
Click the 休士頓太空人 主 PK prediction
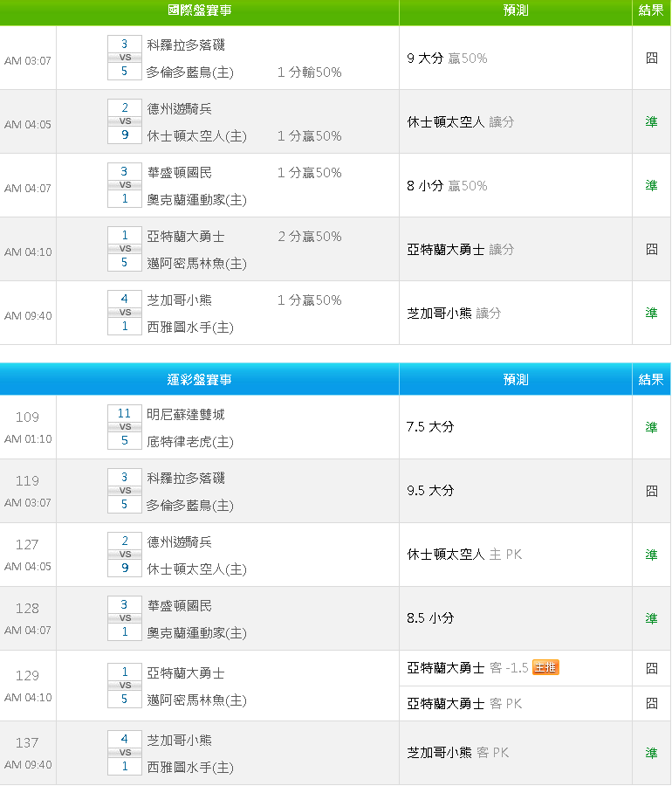(x=464, y=554)
